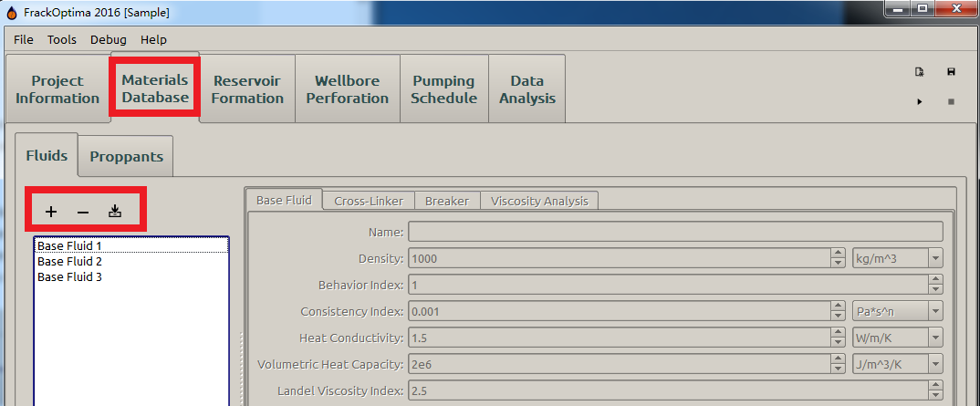The height and width of the screenshot is (406, 980).
Task: Open the Pa*s^n consistency unit dropdown
Action: pos(898,311)
